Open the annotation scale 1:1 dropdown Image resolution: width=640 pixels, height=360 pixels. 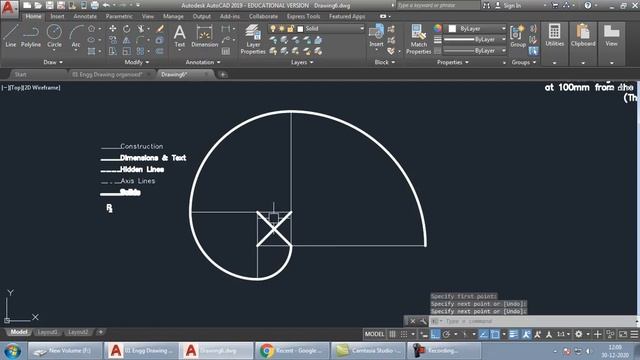[564, 334]
